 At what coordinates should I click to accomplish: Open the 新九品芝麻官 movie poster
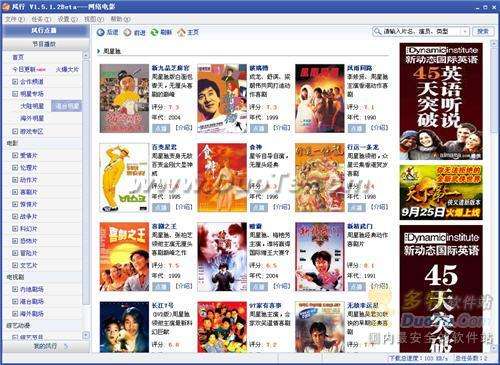click(124, 98)
